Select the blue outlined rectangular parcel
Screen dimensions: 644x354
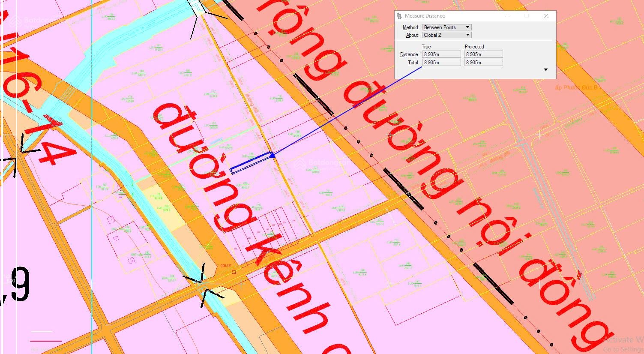251,163
